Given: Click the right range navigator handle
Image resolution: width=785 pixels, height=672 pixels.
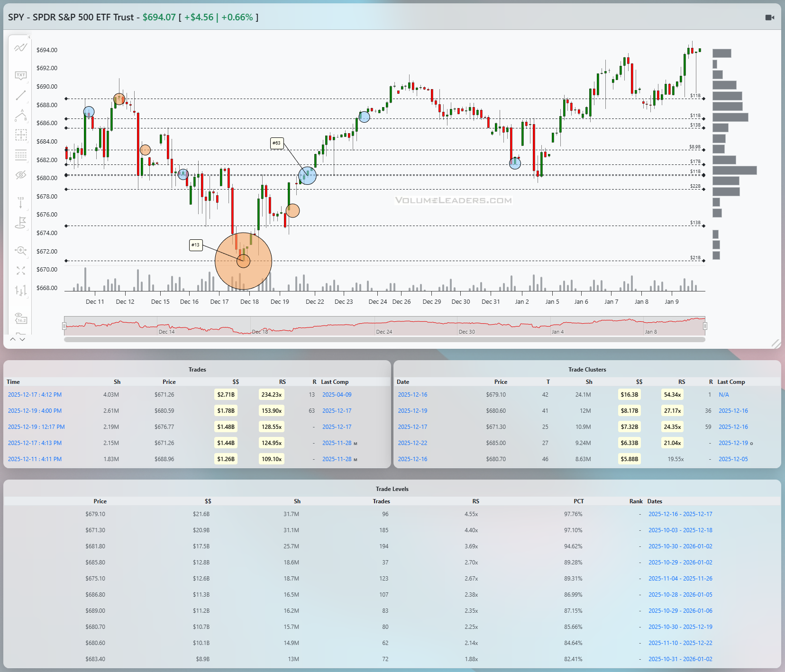Looking at the screenshot, I should (705, 326).
